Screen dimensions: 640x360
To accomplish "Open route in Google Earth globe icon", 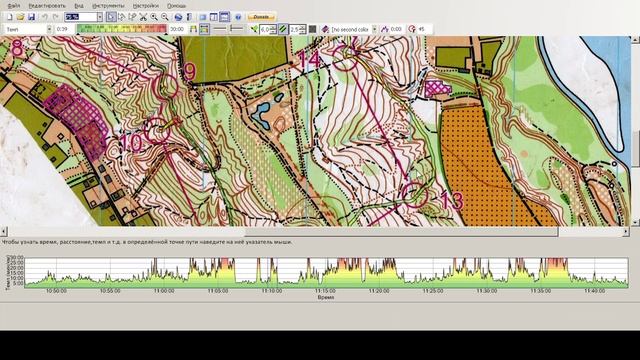I will pos(178,17).
